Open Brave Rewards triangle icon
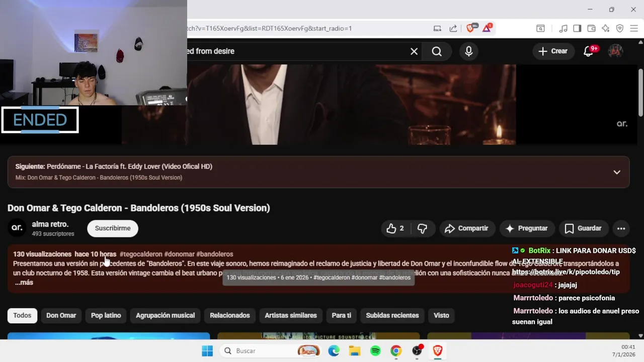The image size is (644, 362). click(x=487, y=28)
